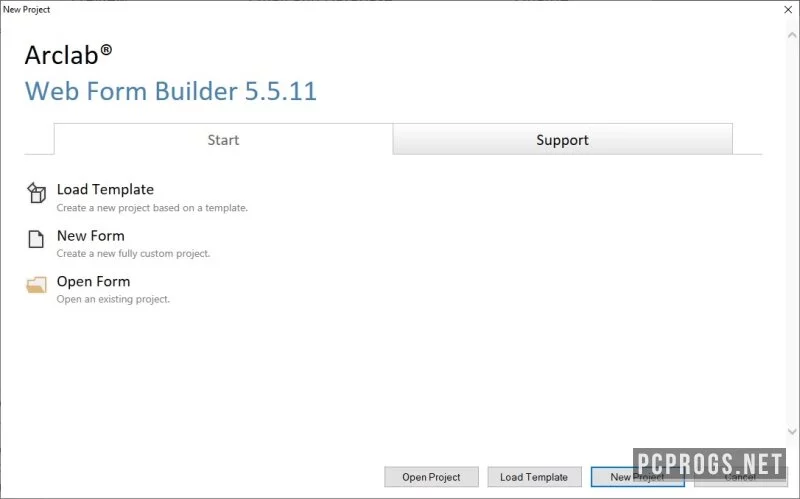Image resolution: width=800 pixels, height=499 pixels.
Task: Click 'Create a new fully custom project.'
Action: pos(133,254)
